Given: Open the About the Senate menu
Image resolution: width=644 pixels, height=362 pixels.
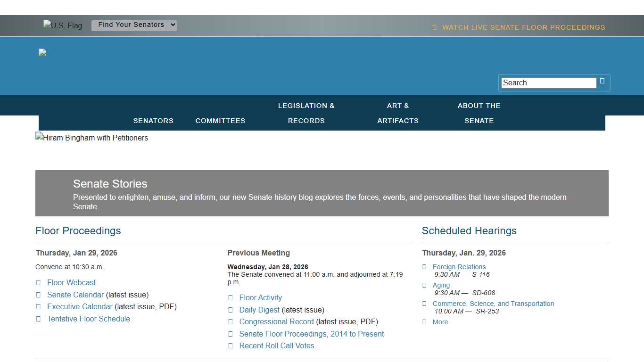Looking at the screenshot, I should [479, 113].
